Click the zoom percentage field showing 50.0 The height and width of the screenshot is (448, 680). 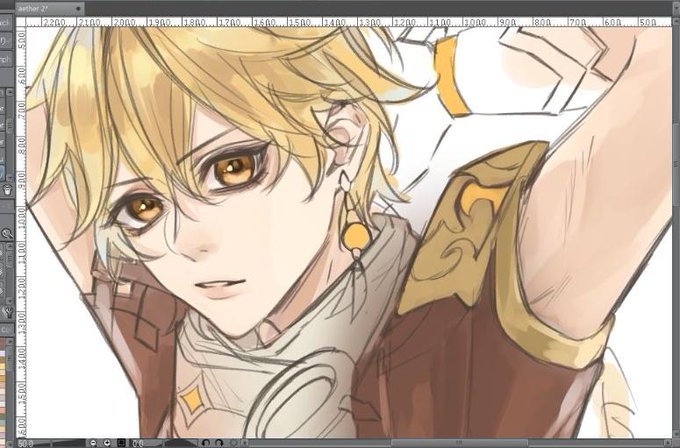point(27,443)
